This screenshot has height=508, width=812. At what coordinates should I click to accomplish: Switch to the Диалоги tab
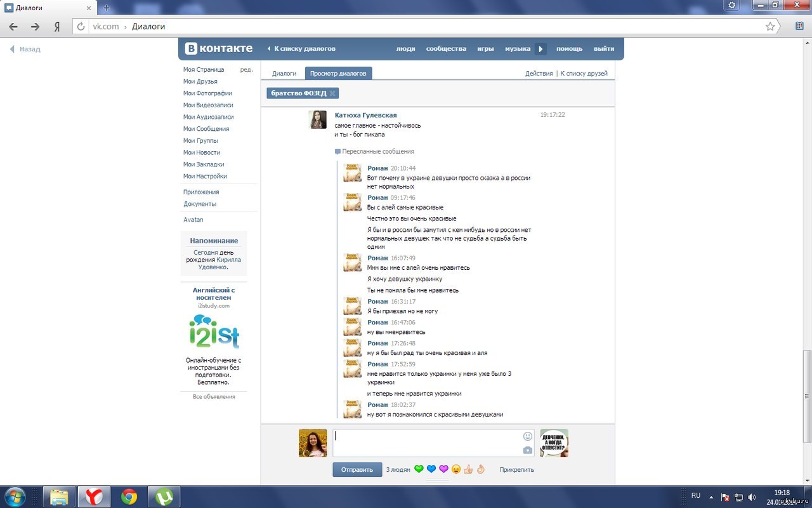pyautogui.click(x=284, y=74)
